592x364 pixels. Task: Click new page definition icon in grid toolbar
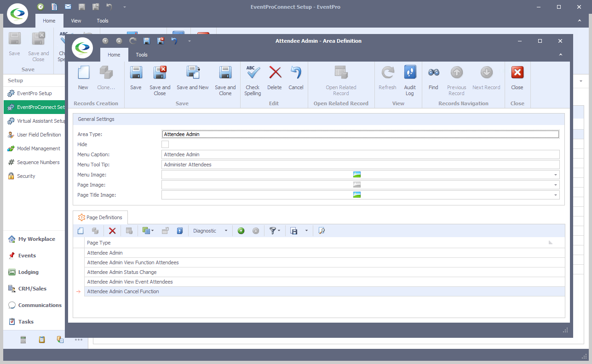click(x=80, y=231)
